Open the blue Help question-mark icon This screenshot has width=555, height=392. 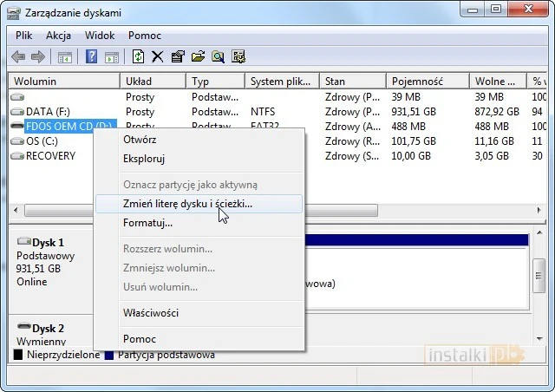click(91, 56)
